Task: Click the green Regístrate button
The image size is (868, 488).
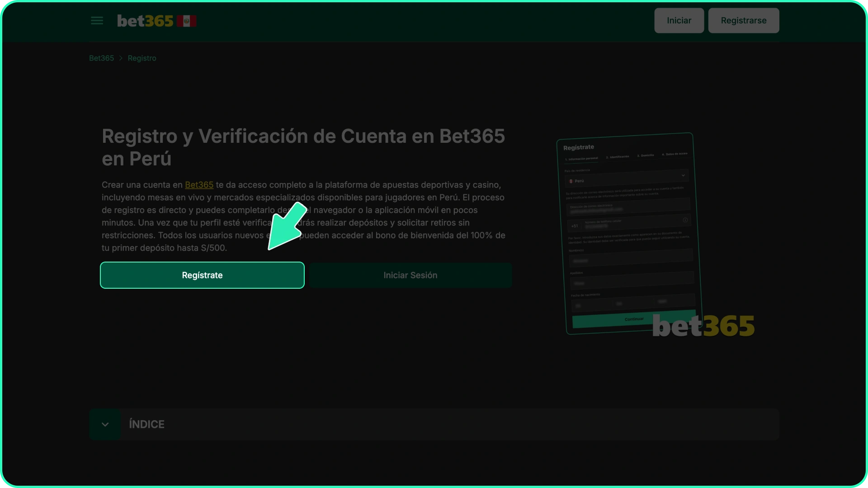Action: [202, 275]
